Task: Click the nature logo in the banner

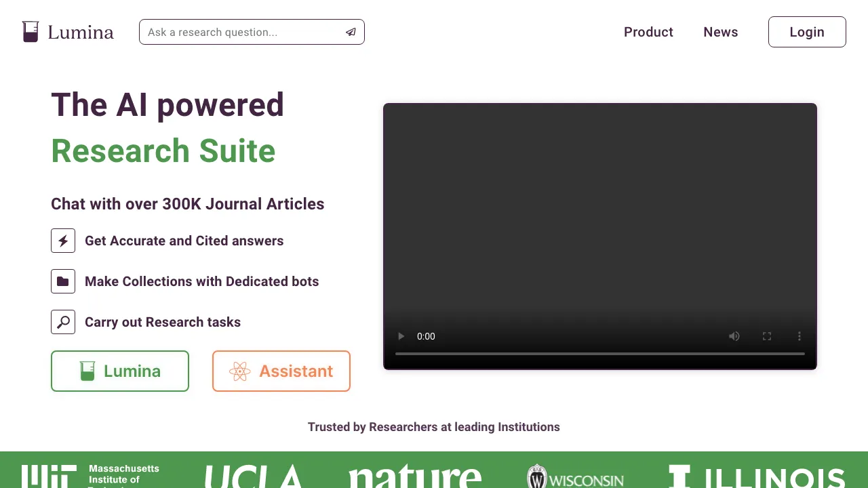Action: [x=415, y=476]
